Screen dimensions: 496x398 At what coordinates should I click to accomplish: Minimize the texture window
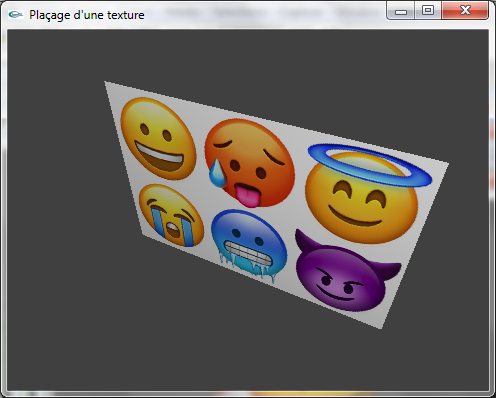point(401,11)
